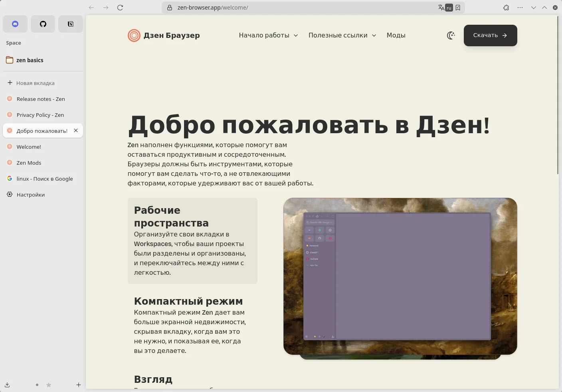Go back using the back arrow
562x392 pixels.
click(91, 8)
